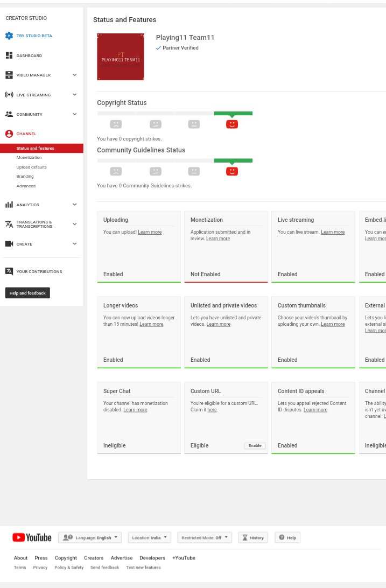Screen dimensions: 386x588
Task: Select Status and features in sidebar
Action: pyautogui.click(x=41, y=148)
